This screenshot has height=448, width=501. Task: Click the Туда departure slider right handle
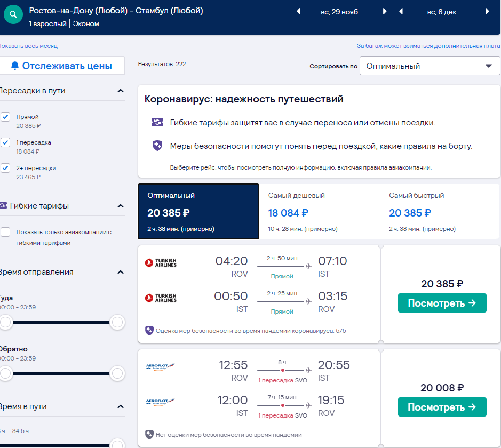pyautogui.click(x=117, y=322)
